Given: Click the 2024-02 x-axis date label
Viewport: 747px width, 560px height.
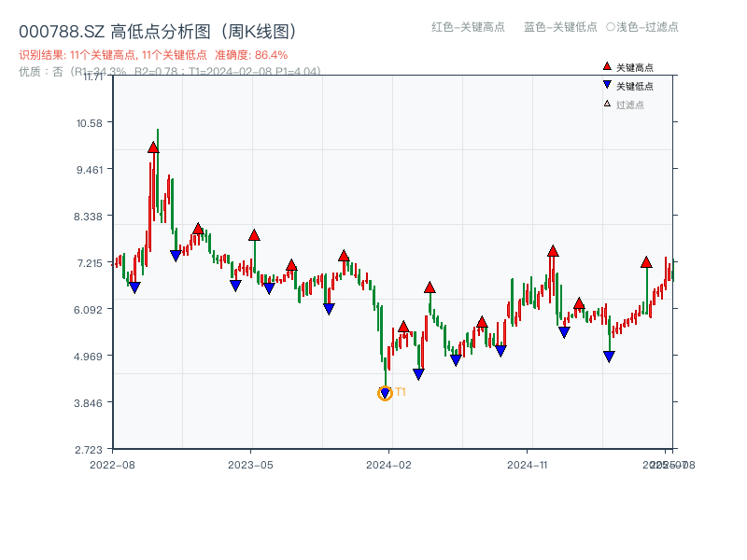Looking at the screenshot, I should point(388,465).
